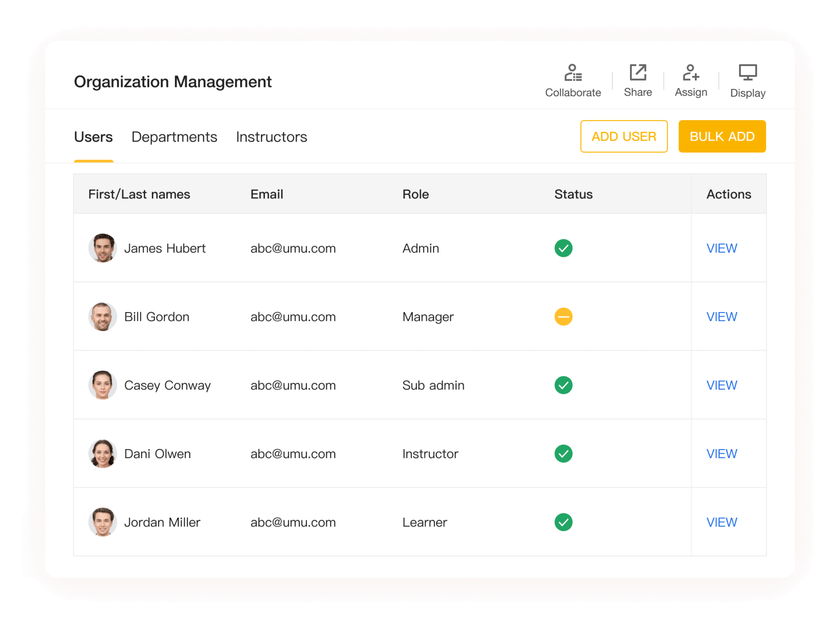Screen dimensions: 840x627
Task: Switch to the Instructors tab
Action: pos(271,137)
